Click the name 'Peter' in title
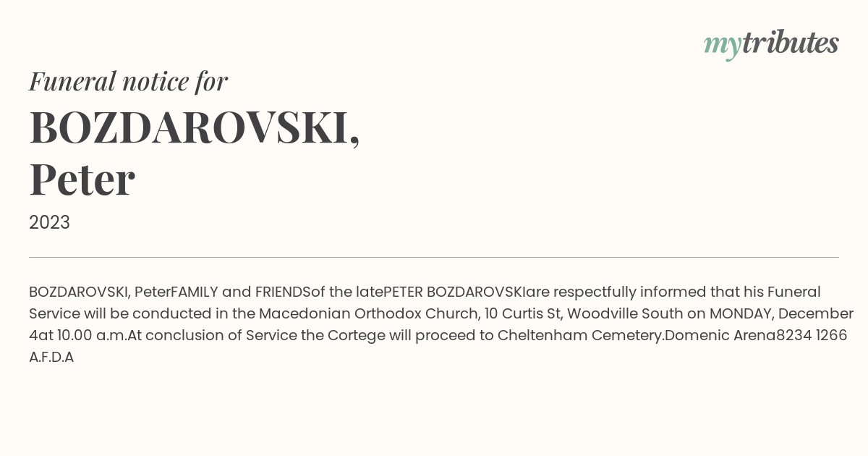Image resolution: width=868 pixels, height=456 pixels. pos(82,180)
